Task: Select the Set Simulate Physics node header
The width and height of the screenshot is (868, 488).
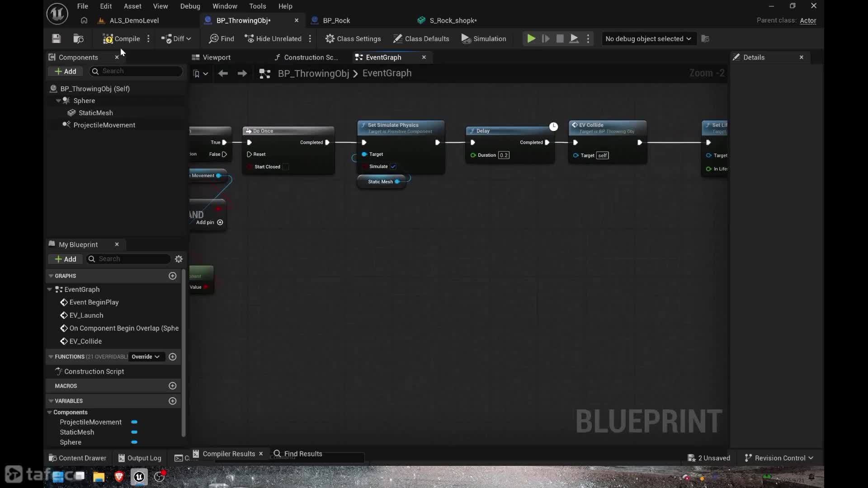Action: (x=401, y=128)
